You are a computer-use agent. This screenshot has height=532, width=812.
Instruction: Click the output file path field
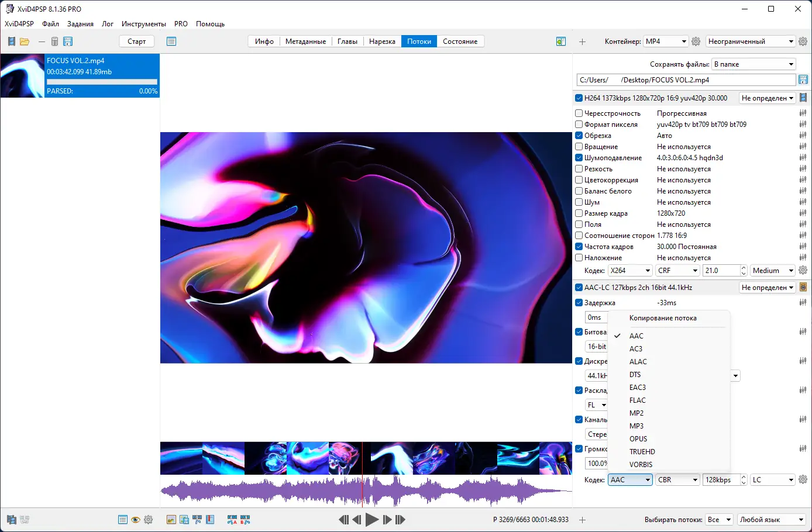coord(686,80)
